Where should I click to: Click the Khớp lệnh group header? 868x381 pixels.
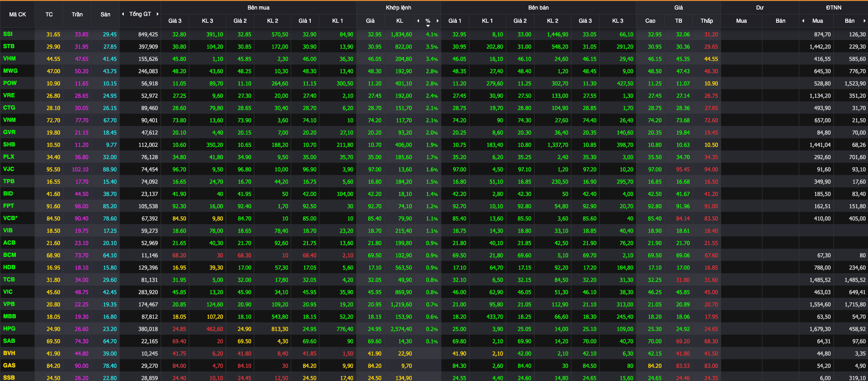tap(399, 8)
